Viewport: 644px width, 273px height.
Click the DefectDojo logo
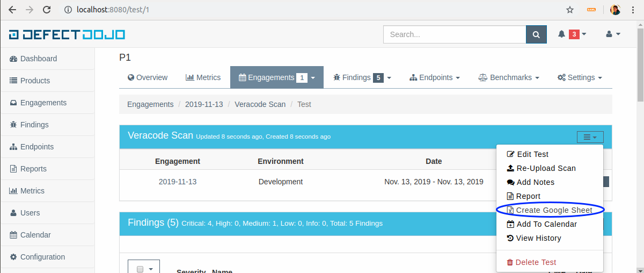67,34
